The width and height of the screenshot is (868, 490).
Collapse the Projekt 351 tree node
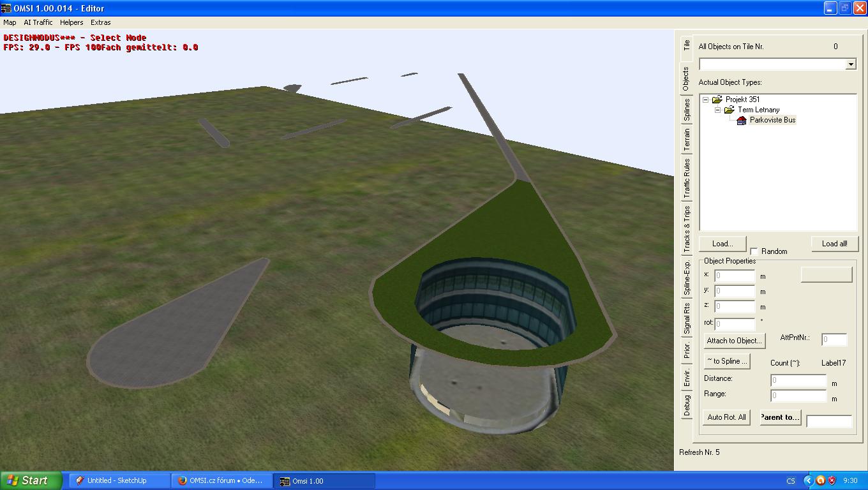705,100
